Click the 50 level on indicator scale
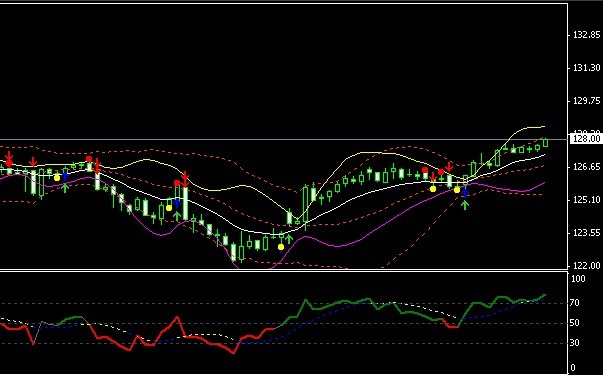The image size is (603, 375). click(x=575, y=323)
